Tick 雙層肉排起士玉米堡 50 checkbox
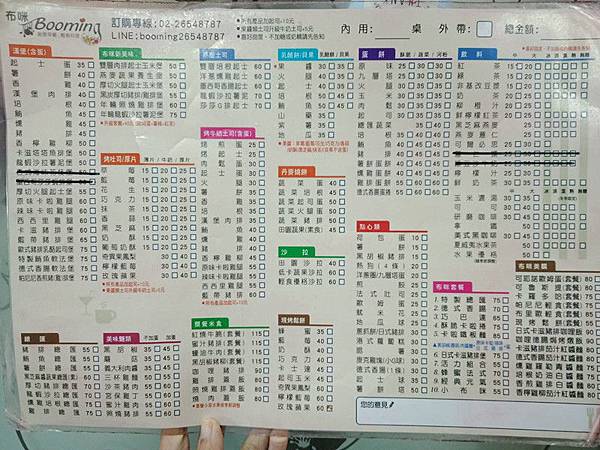 (x=183, y=66)
